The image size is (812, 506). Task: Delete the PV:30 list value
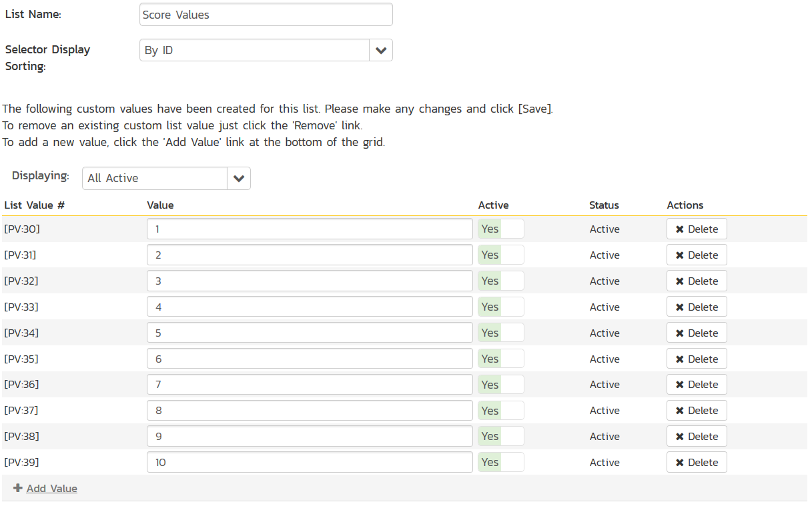[697, 229]
